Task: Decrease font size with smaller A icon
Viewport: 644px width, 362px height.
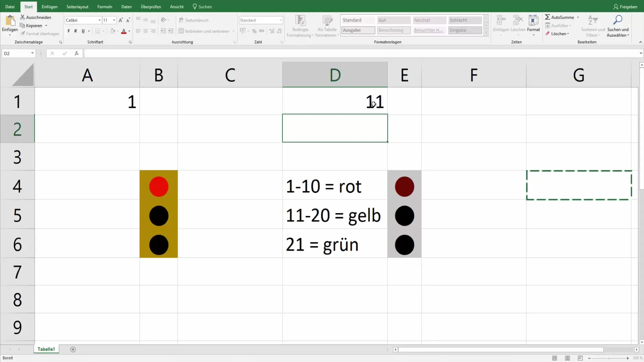Action: 128,20
